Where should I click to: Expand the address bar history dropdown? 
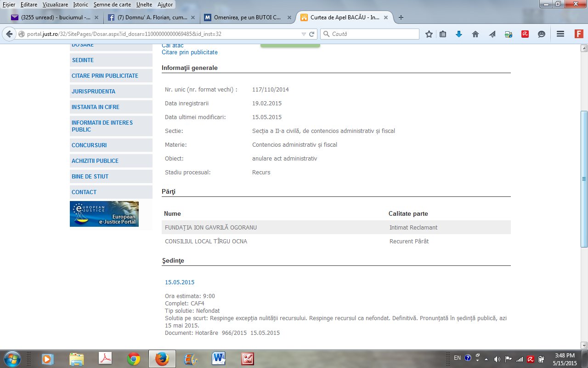click(303, 34)
